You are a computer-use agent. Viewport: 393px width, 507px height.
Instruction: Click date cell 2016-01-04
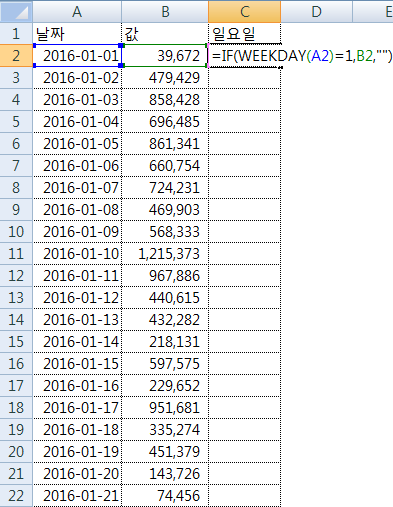(x=77, y=122)
